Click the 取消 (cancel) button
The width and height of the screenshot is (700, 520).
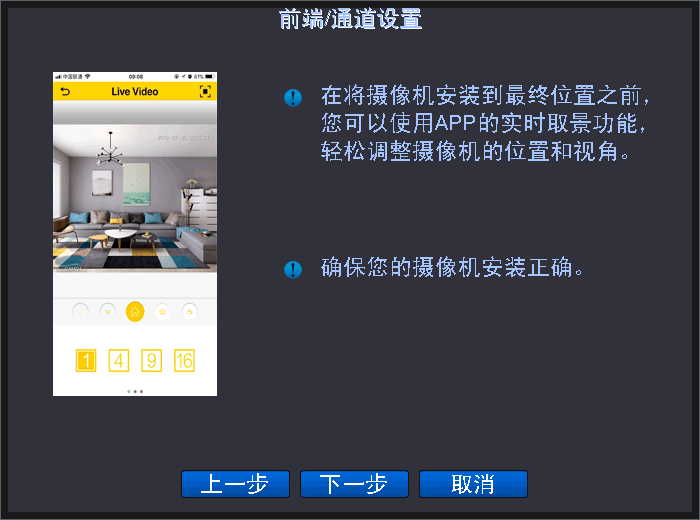(x=473, y=484)
